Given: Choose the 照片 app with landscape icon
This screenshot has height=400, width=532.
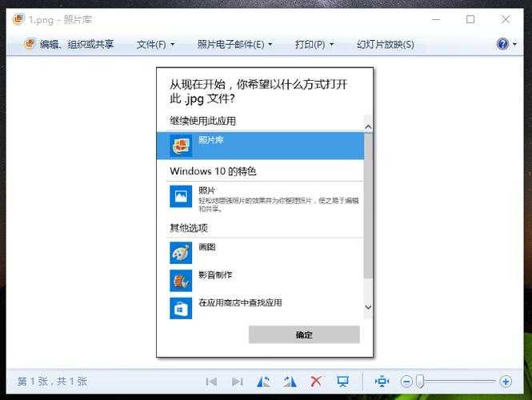Looking at the screenshot, I should [181, 196].
